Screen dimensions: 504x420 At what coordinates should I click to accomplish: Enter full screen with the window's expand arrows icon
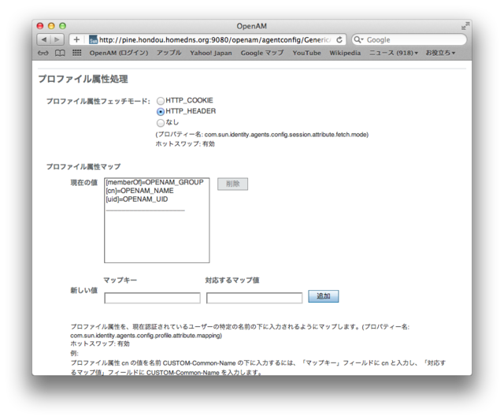(465, 26)
